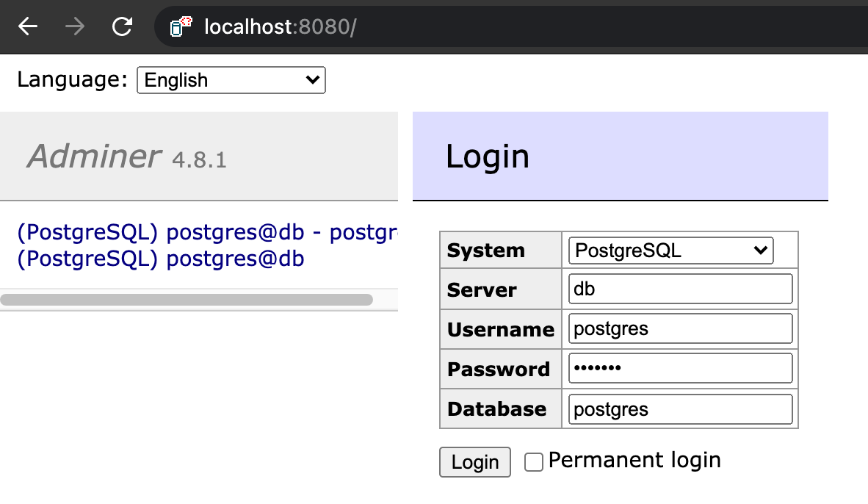Click the Username input field
This screenshot has height=504, width=868.
(680, 328)
